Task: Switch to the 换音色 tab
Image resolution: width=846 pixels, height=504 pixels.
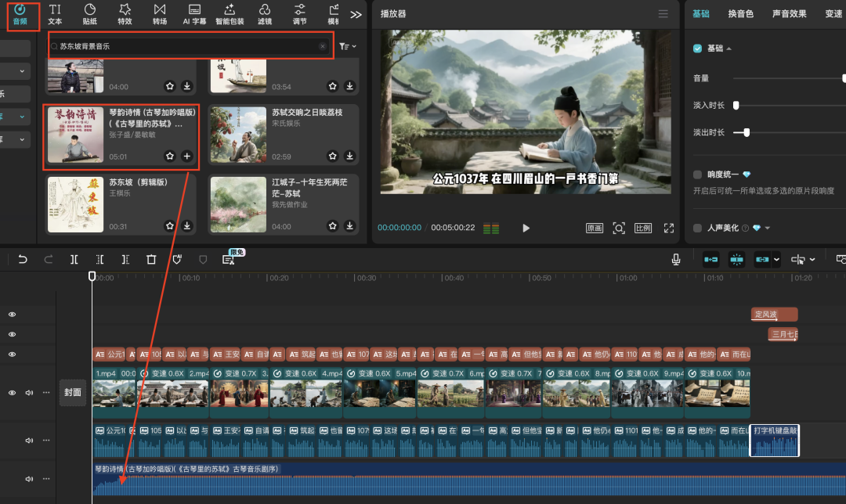Action: click(740, 14)
